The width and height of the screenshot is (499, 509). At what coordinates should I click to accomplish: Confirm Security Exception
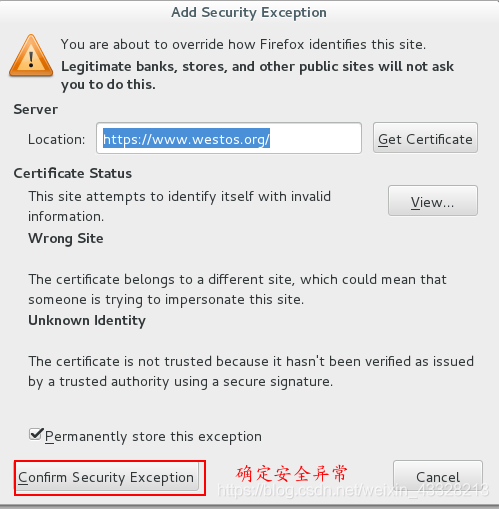[107, 477]
